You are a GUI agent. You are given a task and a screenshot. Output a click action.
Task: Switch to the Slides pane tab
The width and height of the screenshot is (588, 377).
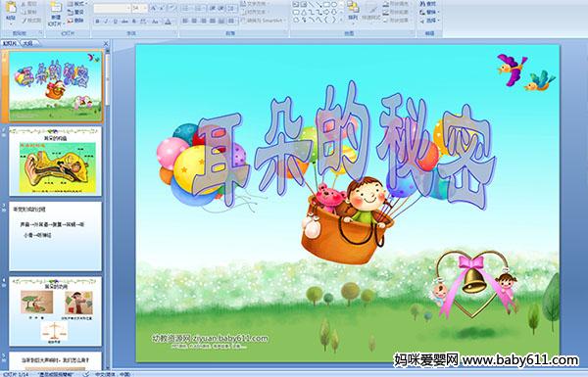click(x=10, y=43)
